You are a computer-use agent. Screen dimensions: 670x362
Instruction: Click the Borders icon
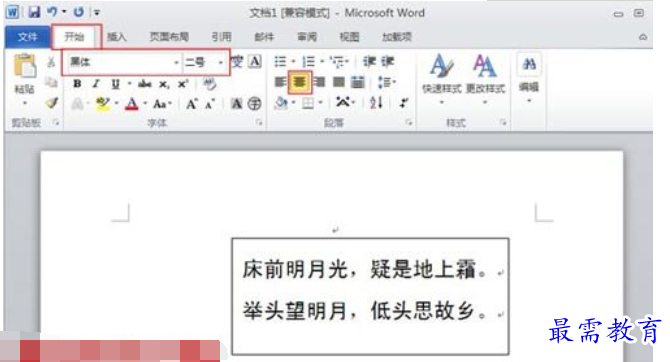click(x=308, y=103)
